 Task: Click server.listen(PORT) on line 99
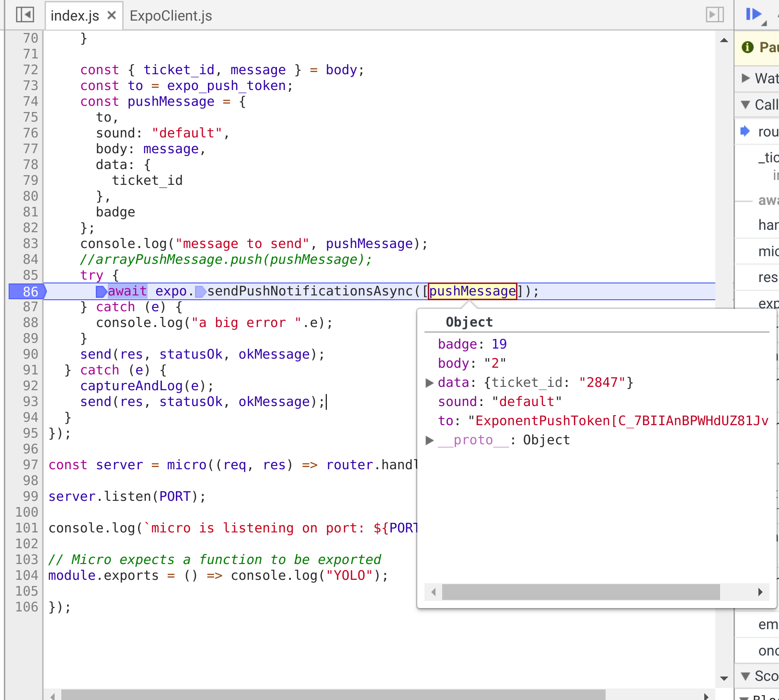(x=127, y=497)
